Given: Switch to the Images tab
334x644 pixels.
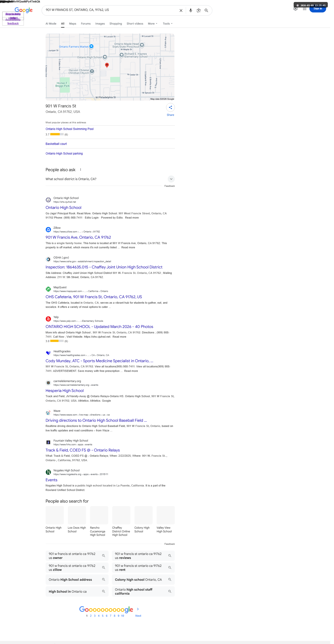Looking at the screenshot, I should coord(101,24).
